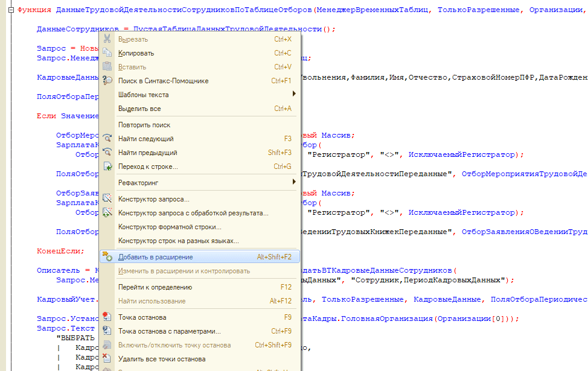
Task: Select Переход к строке...
Action: tap(200, 166)
